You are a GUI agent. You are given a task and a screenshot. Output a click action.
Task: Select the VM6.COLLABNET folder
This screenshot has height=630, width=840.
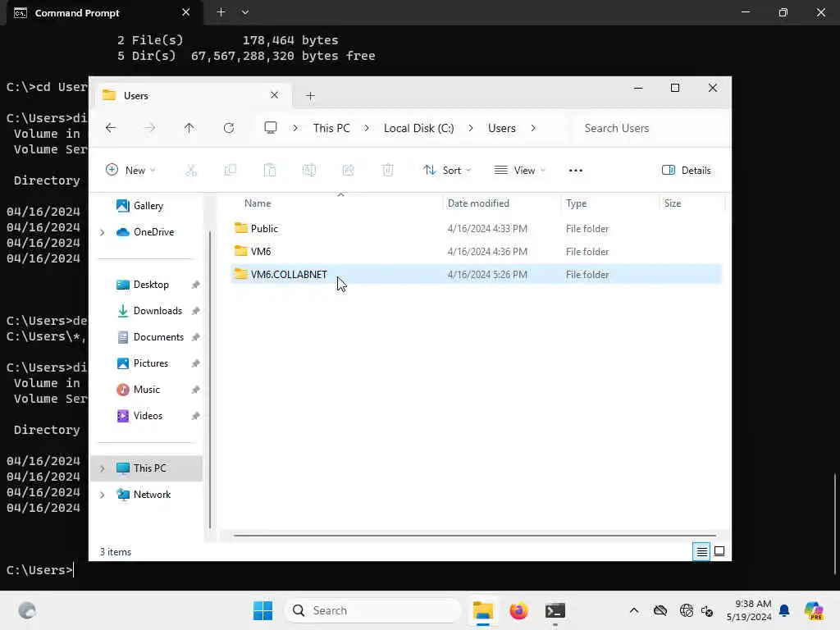[x=476, y=275]
